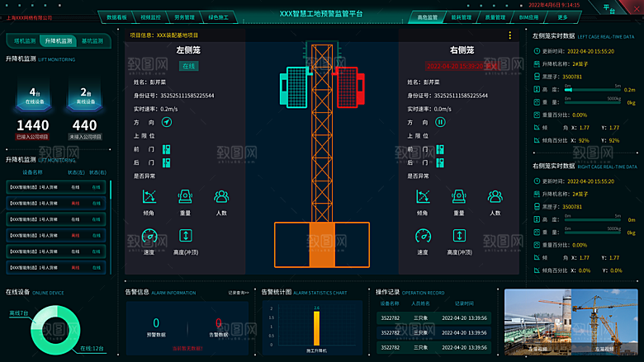644x362 pixels.
Task: Click the red right cage in tower diagram
Action: coord(350,87)
